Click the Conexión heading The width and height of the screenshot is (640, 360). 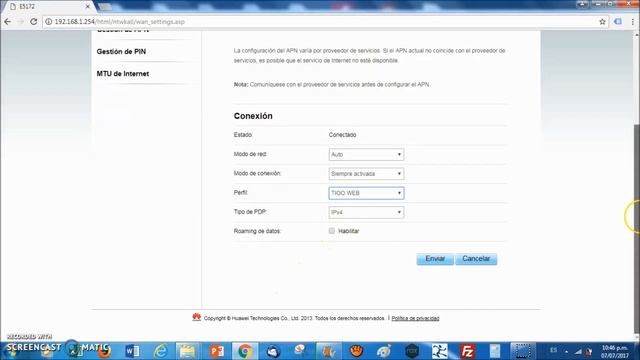click(x=253, y=116)
